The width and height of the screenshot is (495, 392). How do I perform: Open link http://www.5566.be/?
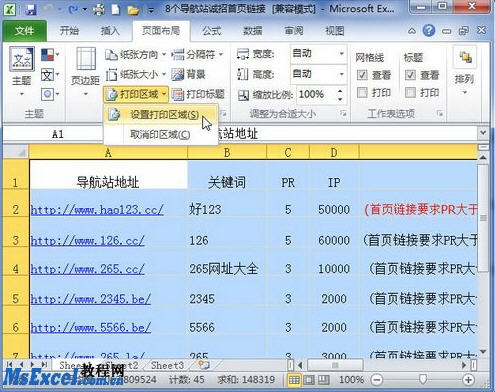tap(91, 327)
